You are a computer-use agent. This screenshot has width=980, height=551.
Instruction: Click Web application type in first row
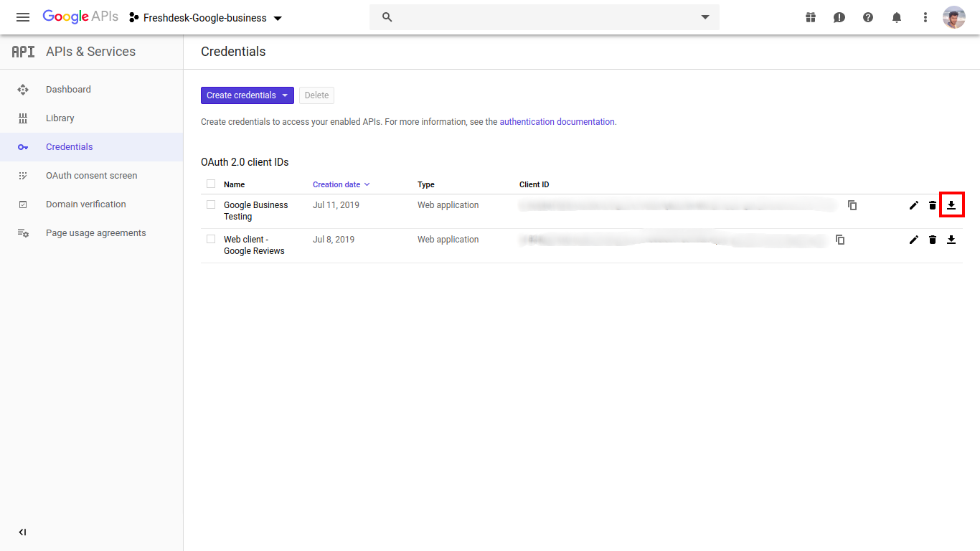coord(448,205)
